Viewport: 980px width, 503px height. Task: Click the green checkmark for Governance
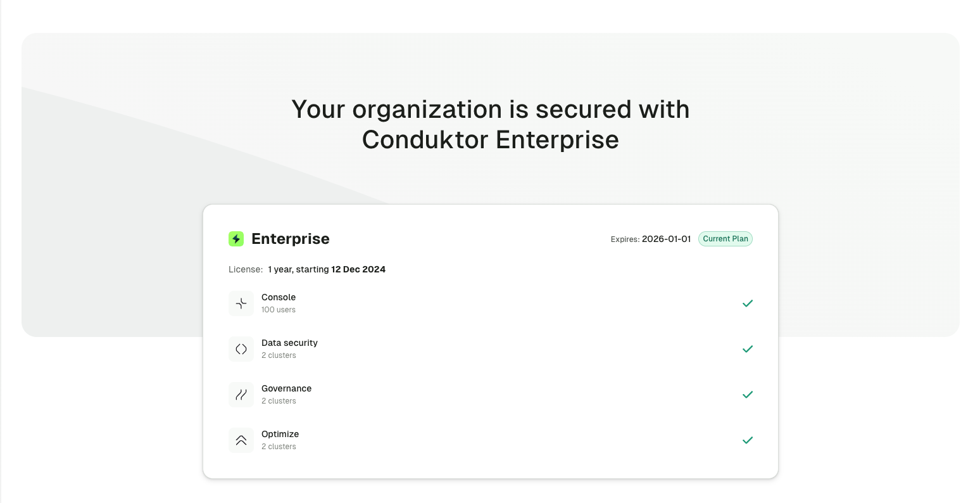[748, 395]
